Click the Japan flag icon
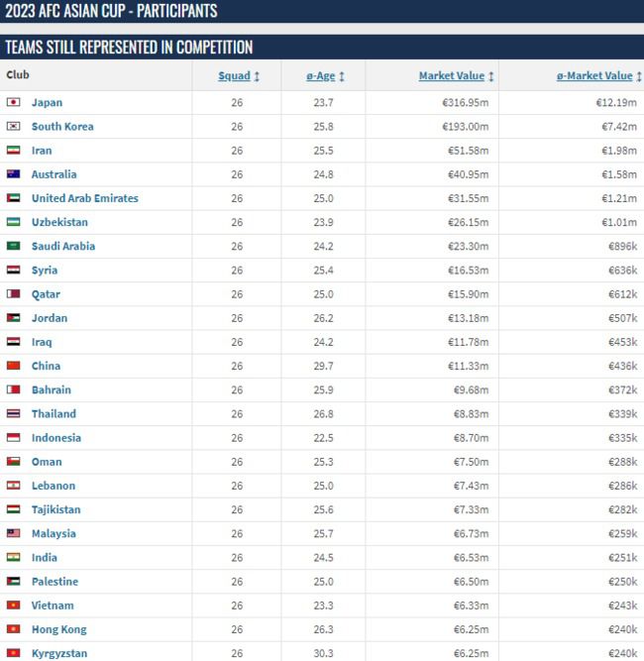This screenshot has height=661, width=644. click(x=14, y=102)
